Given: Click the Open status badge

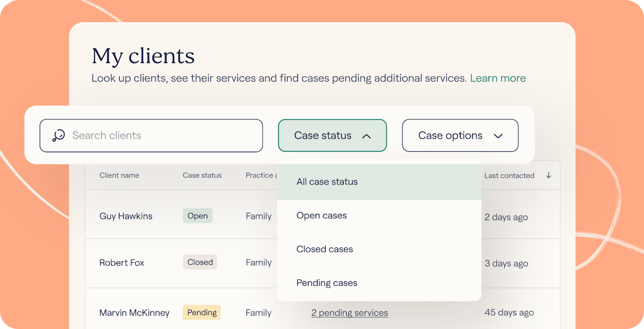Looking at the screenshot, I should [x=197, y=216].
